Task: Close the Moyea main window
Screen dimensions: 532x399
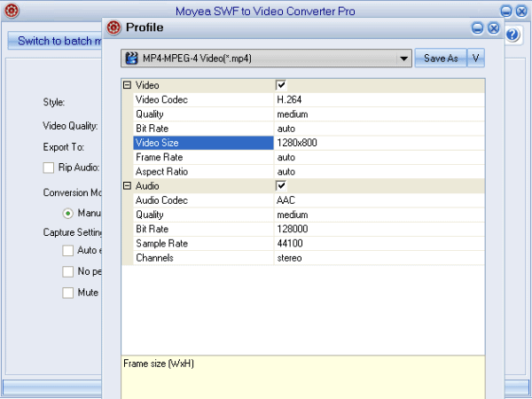Action: (521, 12)
